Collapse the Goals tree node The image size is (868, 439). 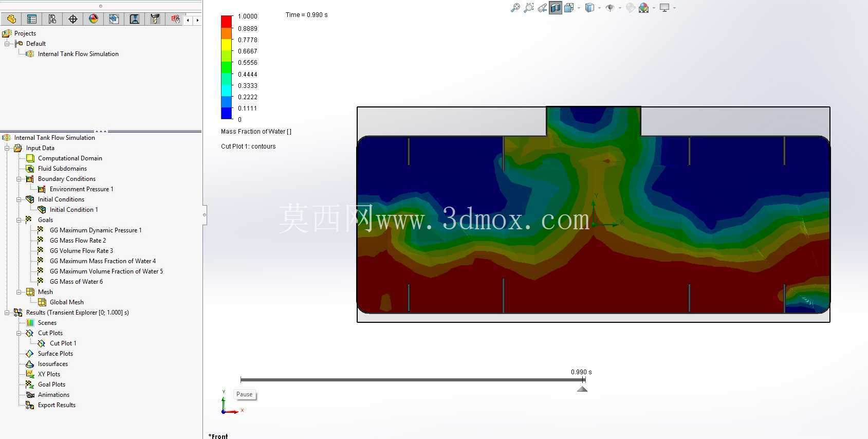click(19, 220)
